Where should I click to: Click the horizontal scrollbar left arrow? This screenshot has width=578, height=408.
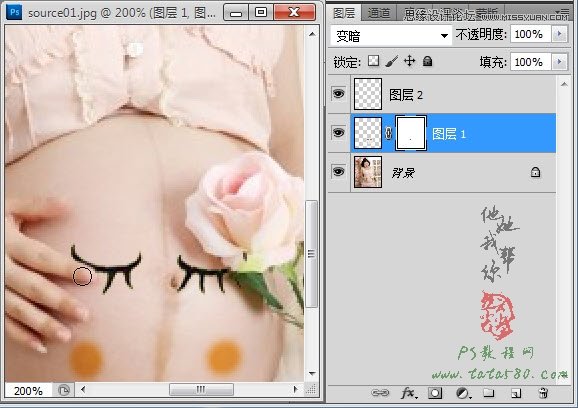[83, 390]
